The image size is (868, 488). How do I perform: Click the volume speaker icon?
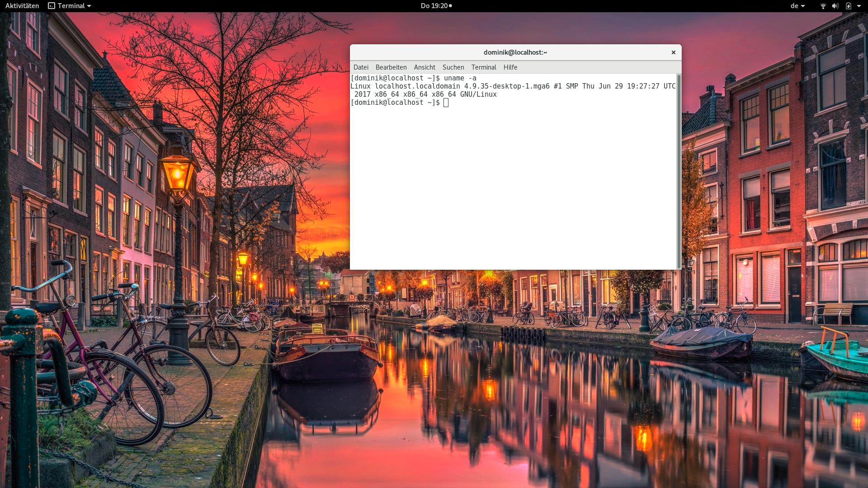835,6
